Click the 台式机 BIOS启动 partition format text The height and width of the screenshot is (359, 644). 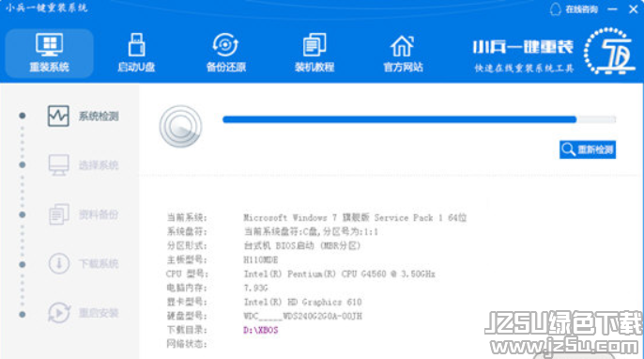[302, 246]
